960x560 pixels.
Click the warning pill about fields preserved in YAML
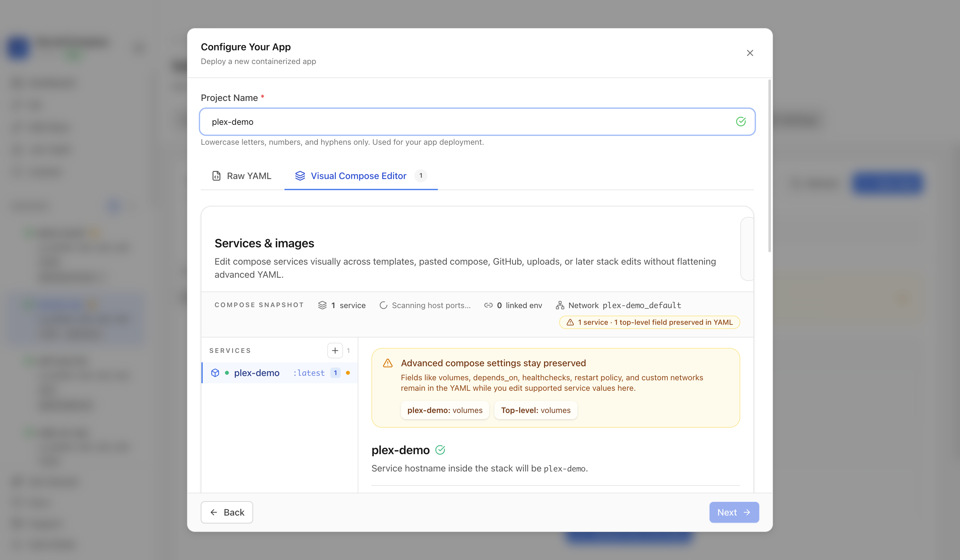(x=649, y=322)
